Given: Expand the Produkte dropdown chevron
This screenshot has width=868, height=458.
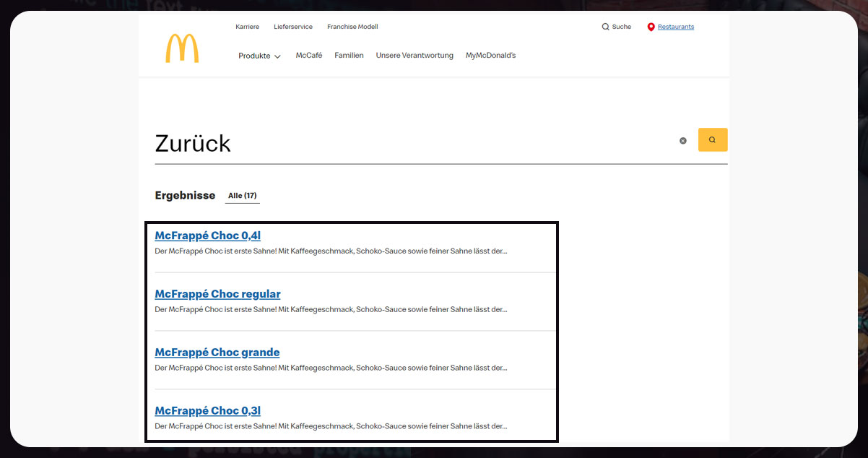Looking at the screenshot, I should (277, 56).
